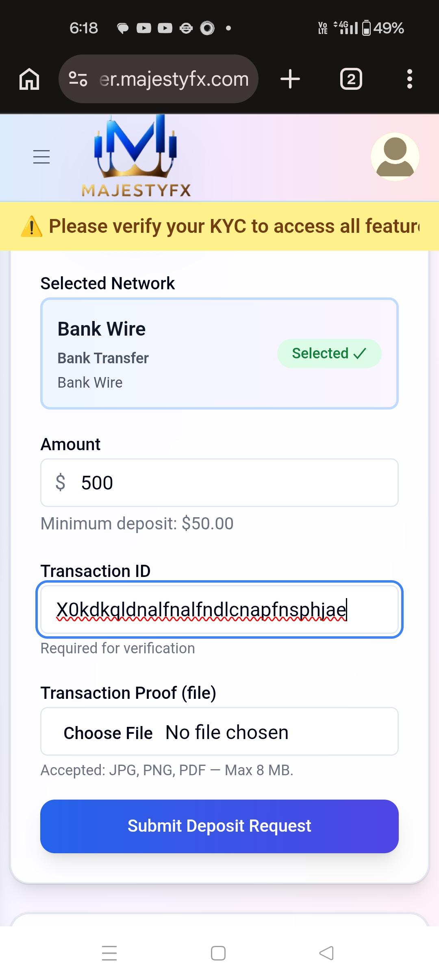Tap the KYC verification banner text

(234, 226)
